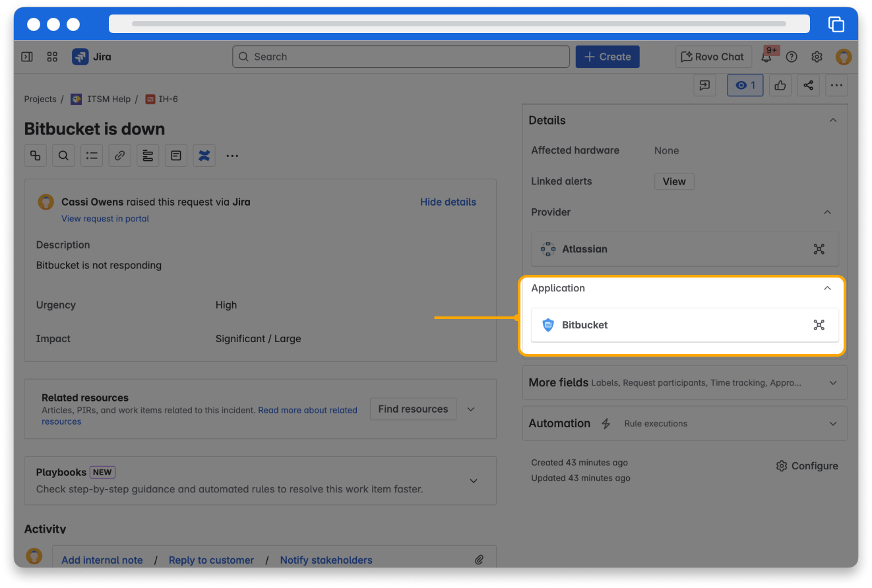Open the Bitbucket application graph icon

(819, 325)
